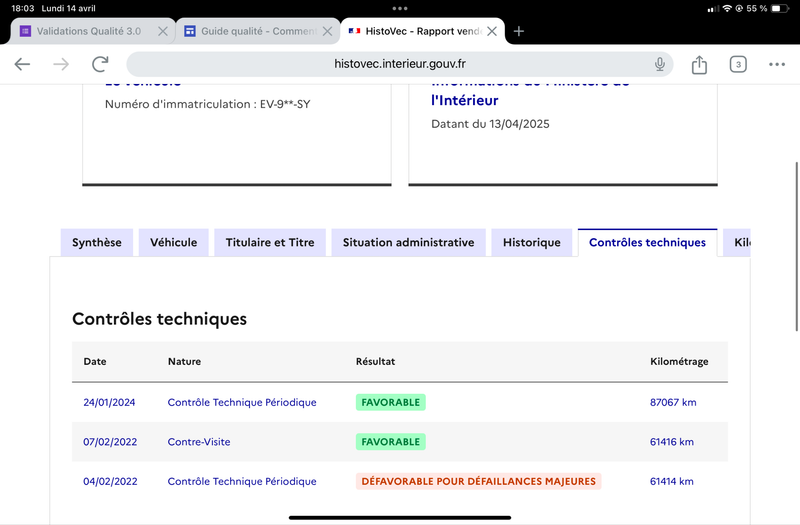This screenshot has width=800, height=525.
Task: Click the page vertical scrollbar
Action: [x=796, y=246]
